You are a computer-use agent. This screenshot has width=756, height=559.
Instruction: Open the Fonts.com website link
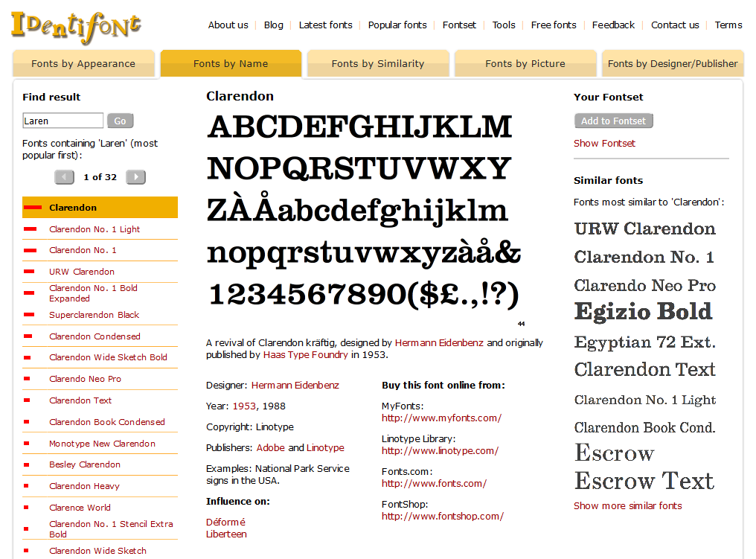(x=434, y=483)
